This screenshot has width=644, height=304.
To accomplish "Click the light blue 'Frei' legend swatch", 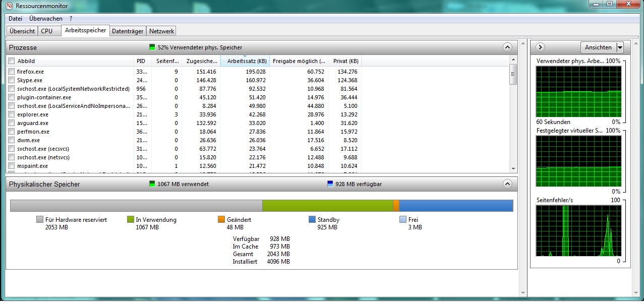I will pyautogui.click(x=403, y=220).
